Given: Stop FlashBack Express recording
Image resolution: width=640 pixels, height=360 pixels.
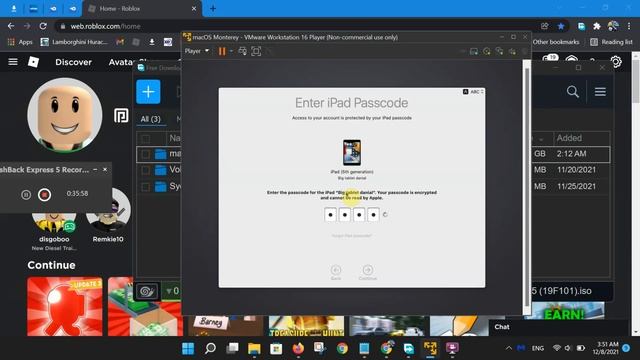Looking at the screenshot, I should tap(44, 195).
